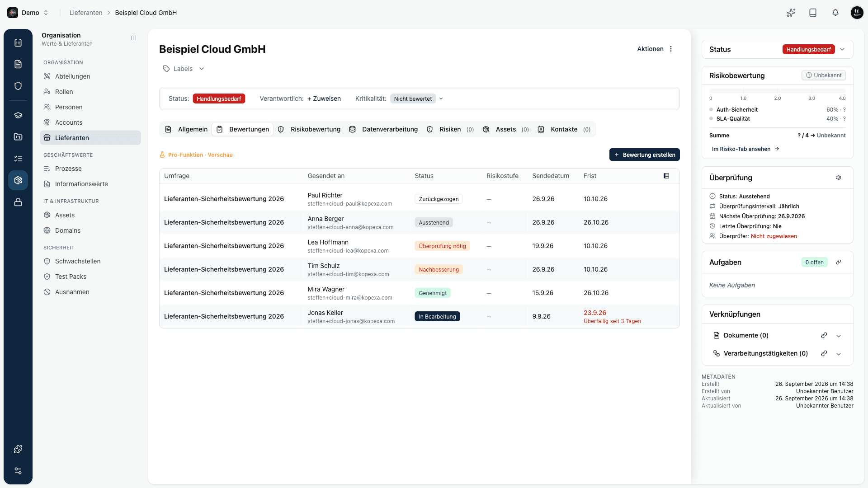Image resolution: width=868 pixels, height=488 pixels.
Task: Open the sliders settings icon at rail bottom
Action: (x=18, y=471)
